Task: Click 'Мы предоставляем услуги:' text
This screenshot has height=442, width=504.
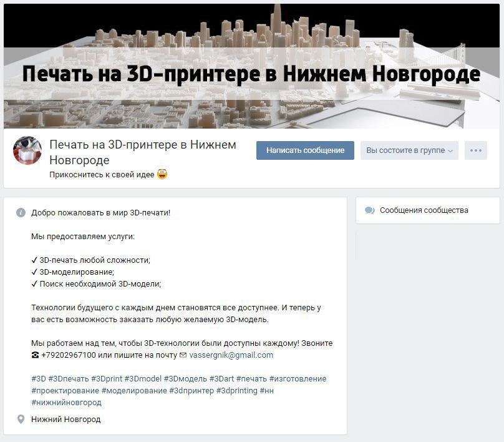Action: [x=83, y=237]
